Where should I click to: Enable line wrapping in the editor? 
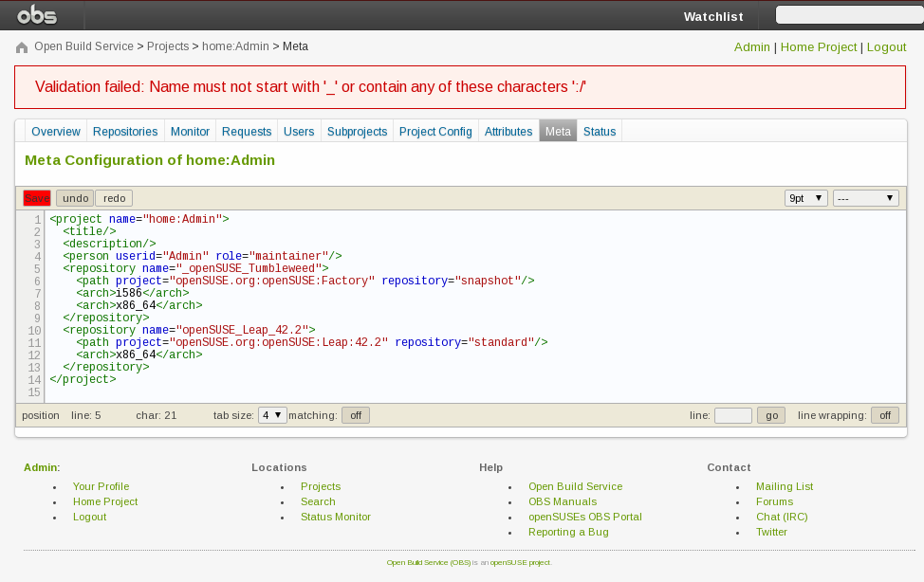point(884,414)
